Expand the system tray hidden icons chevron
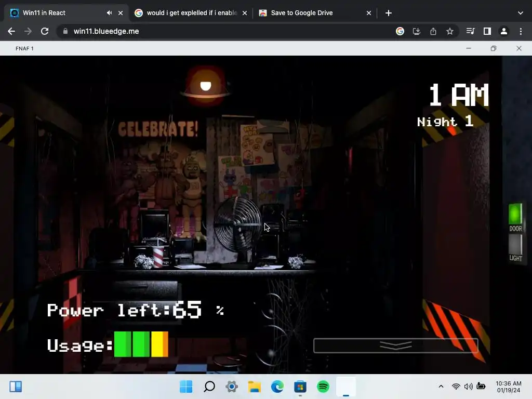 click(x=441, y=387)
